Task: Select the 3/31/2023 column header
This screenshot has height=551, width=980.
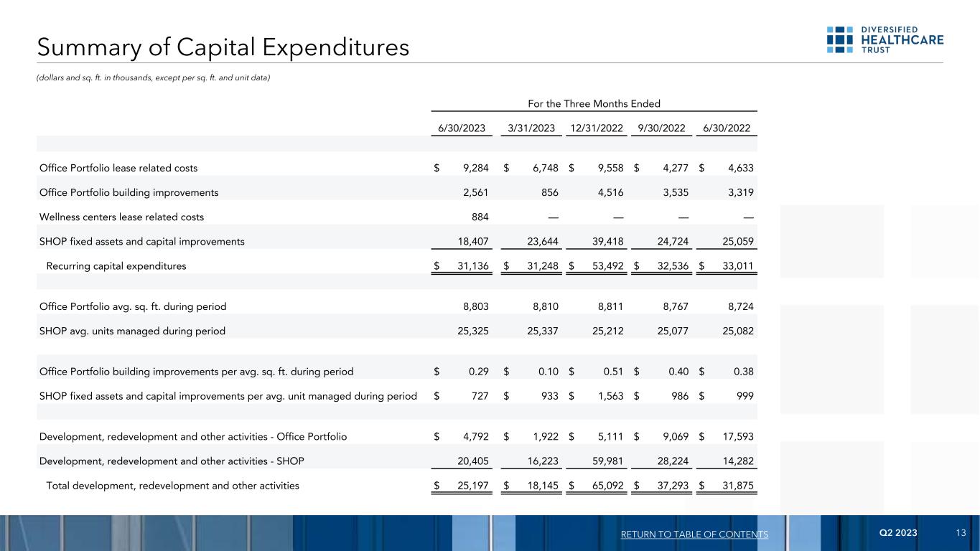Action: click(531, 128)
